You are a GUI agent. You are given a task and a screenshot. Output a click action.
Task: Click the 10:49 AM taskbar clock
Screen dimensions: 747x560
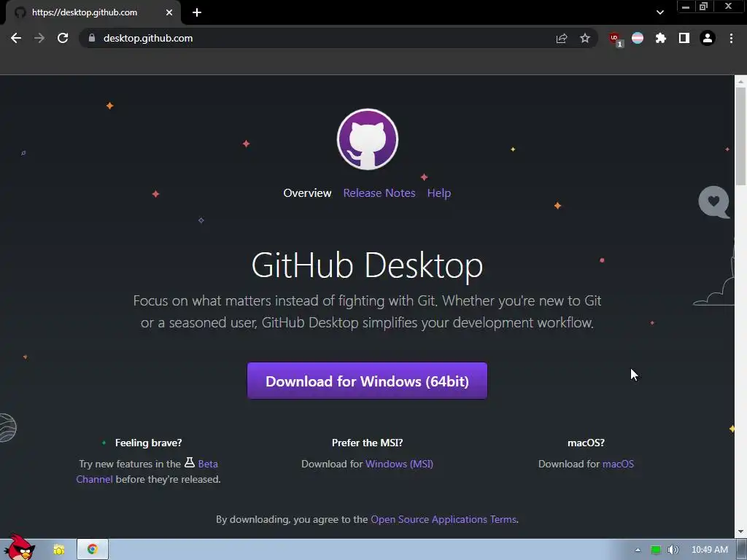[709, 550]
